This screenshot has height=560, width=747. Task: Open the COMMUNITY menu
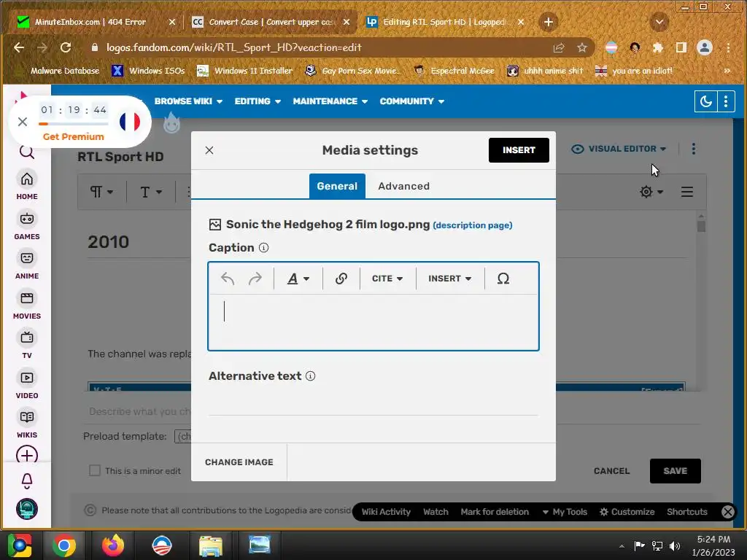click(411, 101)
